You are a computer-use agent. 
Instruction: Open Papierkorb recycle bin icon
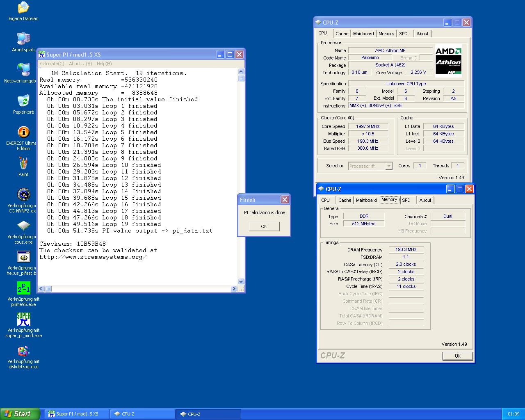tap(23, 101)
